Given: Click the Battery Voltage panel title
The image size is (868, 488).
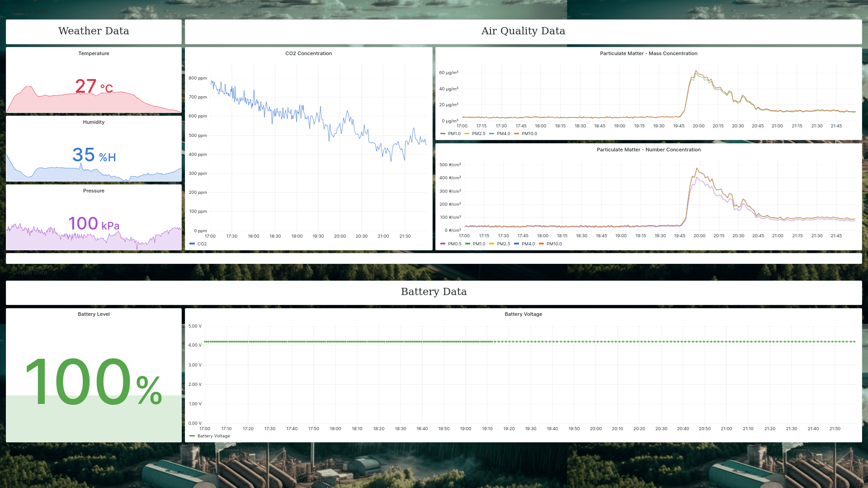Looking at the screenshot, I should click(x=523, y=314).
